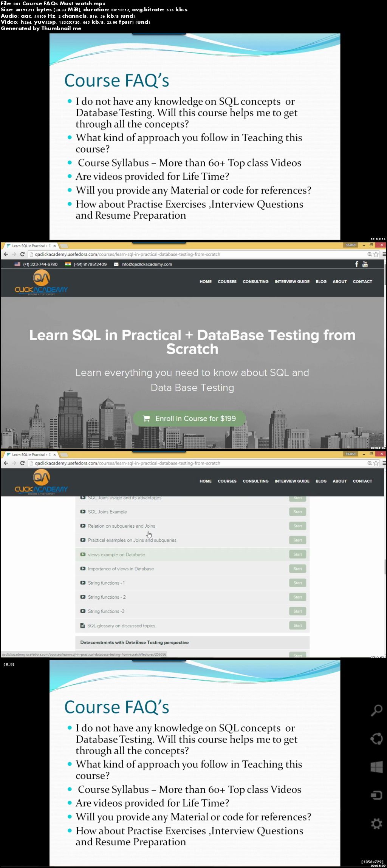Click Start for String functions -3

tap(297, 611)
